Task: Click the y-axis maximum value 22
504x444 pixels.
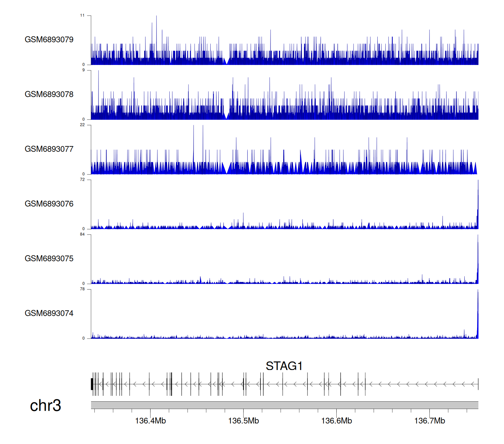Action: point(82,125)
